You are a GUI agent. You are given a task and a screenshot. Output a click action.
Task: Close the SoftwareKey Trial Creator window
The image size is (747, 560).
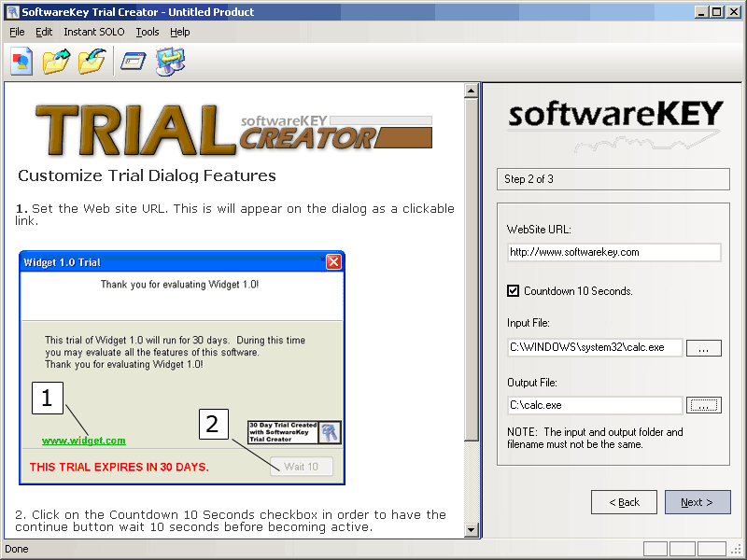click(x=734, y=12)
